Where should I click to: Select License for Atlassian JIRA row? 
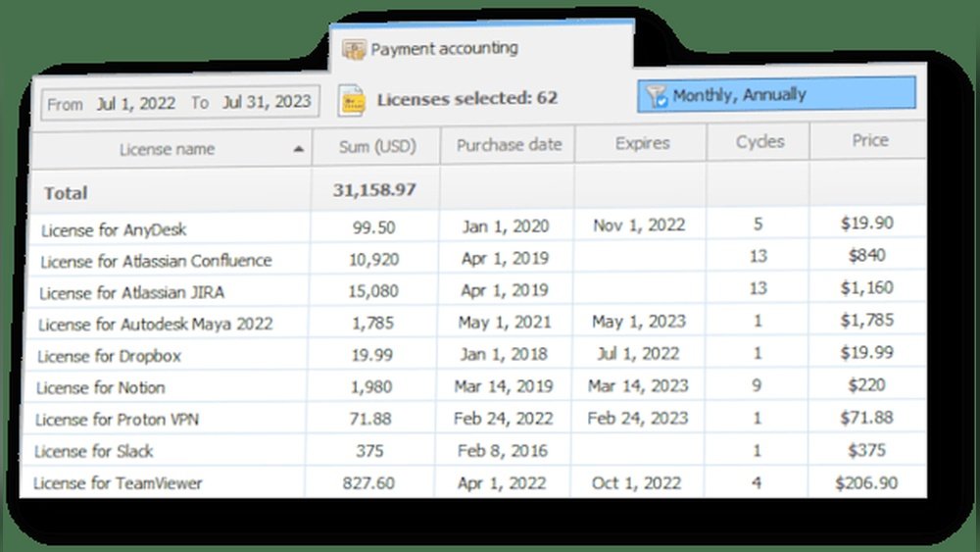coord(135,292)
